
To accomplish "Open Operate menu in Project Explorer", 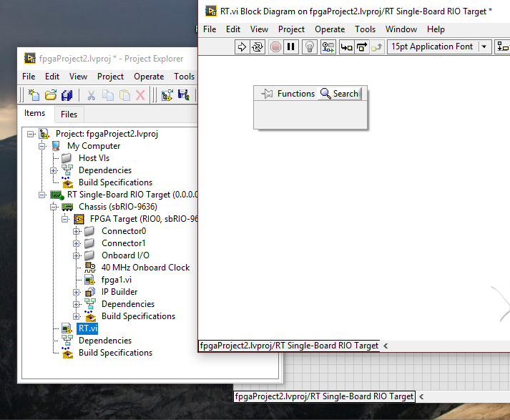I will [x=149, y=77].
